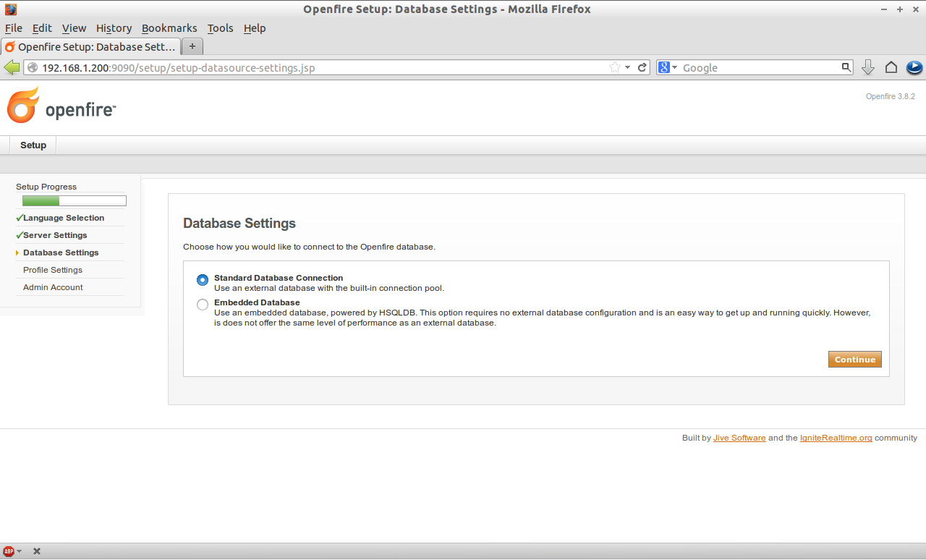This screenshot has width=926, height=560.
Task: Select Embedded Database radio button
Action: [x=203, y=305]
